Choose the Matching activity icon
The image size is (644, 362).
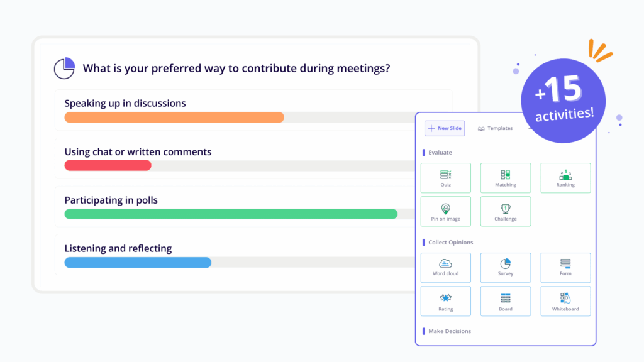(x=506, y=175)
